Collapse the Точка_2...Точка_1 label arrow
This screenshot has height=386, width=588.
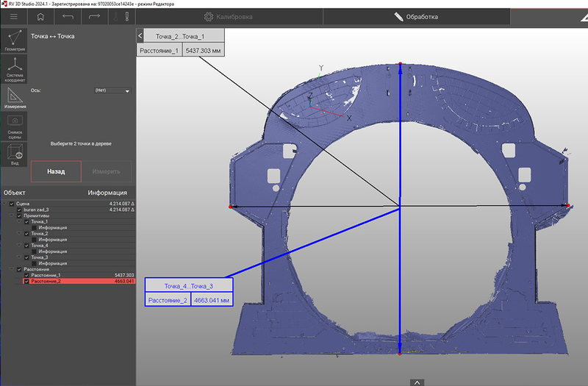click(x=140, y=35)
